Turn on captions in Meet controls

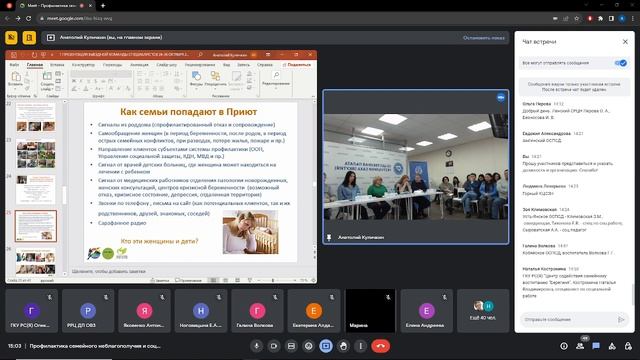click(291, 346)
